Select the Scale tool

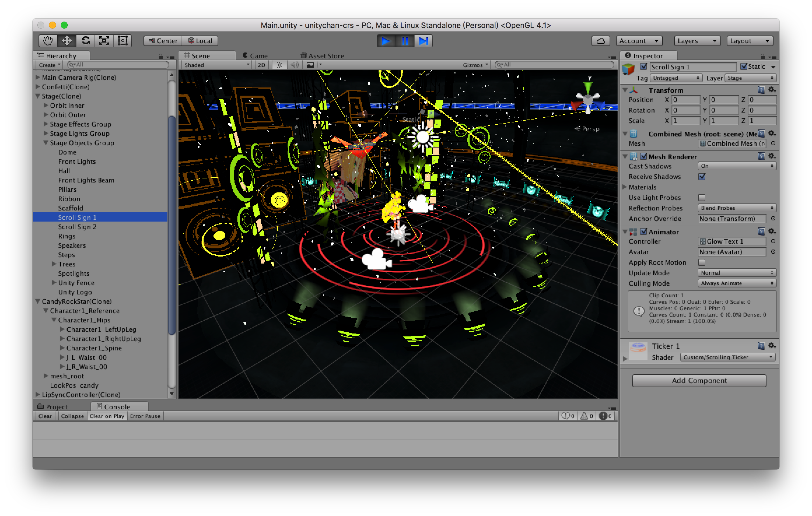[104, 41]
